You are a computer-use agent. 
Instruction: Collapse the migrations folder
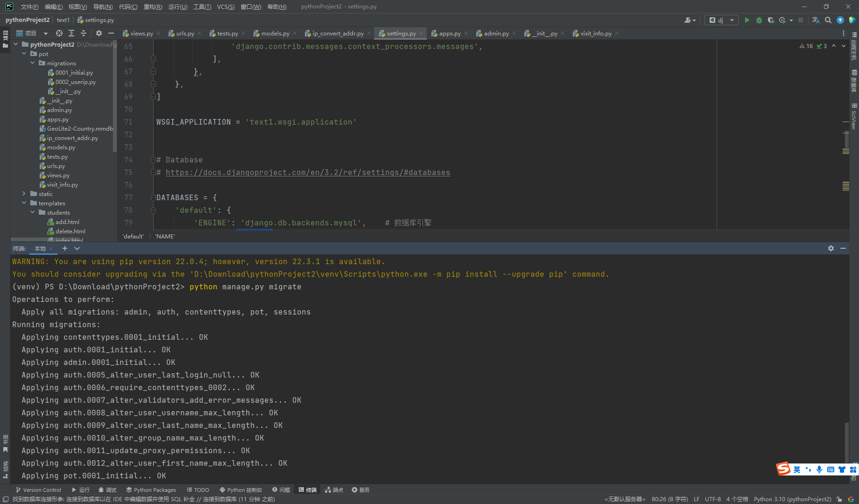(x=33, y=63)
